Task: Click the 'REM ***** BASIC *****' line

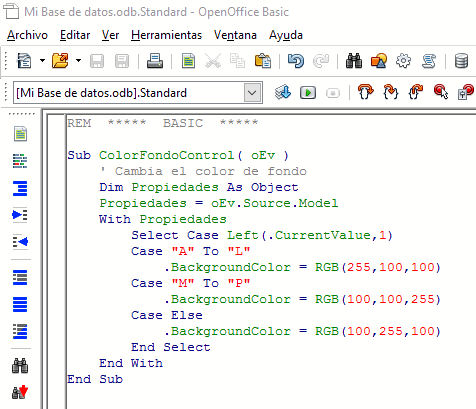Action: [163, 123]
